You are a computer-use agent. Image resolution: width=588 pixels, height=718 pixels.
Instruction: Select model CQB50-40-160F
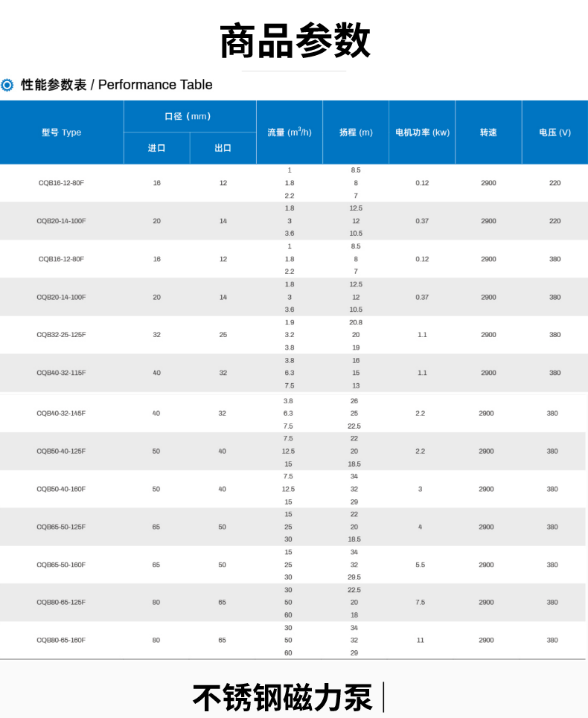click(x=61, y=489)
